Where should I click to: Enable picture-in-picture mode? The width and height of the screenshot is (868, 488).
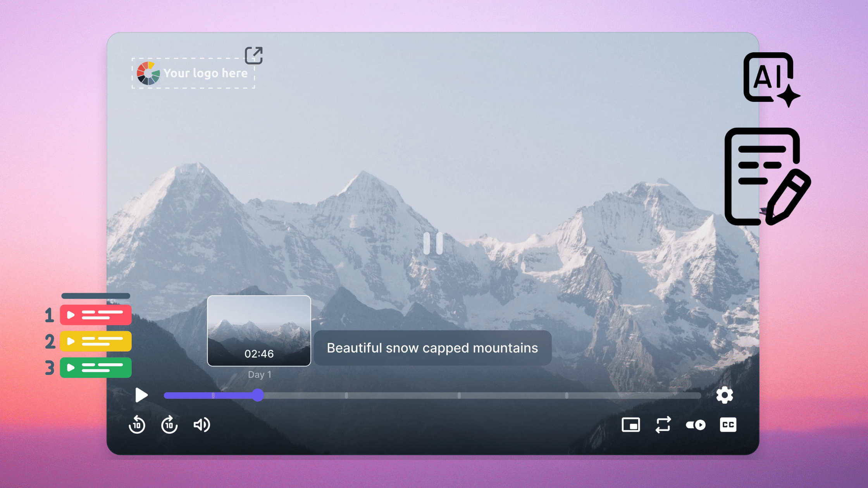630,425
